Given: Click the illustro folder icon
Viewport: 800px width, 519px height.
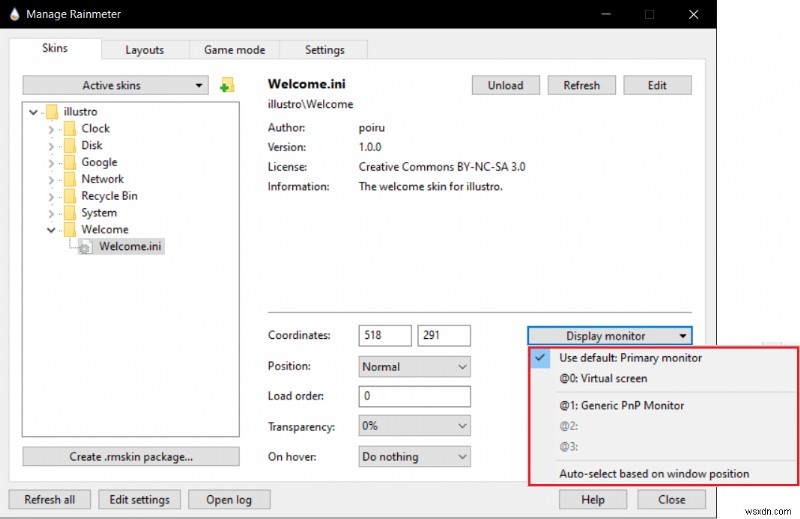Looking at the screenshot, I should coord(52,111).
